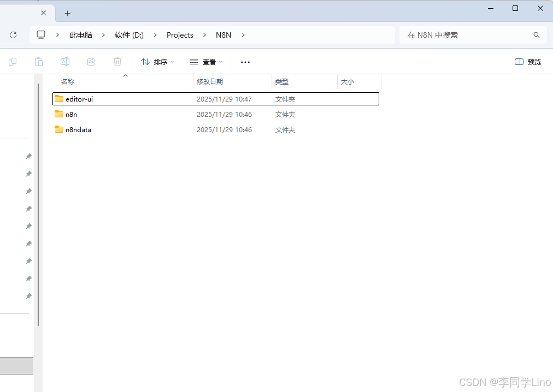Open the 排序 sort dropdown
This screenshot has height=392, width=553.
(158, 62)
